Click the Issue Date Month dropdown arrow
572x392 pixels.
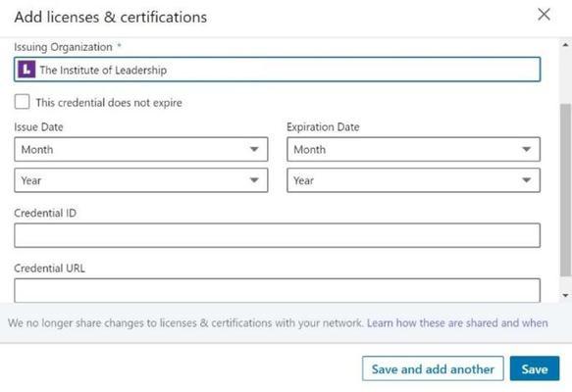point(254,149)
